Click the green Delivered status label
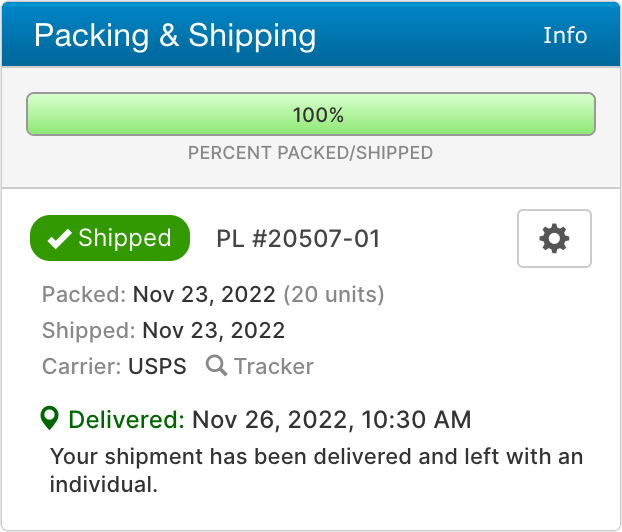Viewport: 622px width, 532px height. (126, 418)
